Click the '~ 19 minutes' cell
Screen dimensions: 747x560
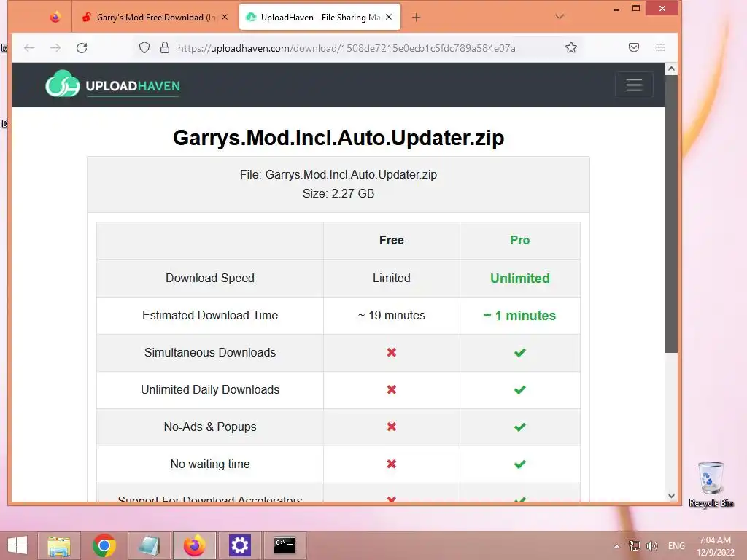(x=392, y=315)
